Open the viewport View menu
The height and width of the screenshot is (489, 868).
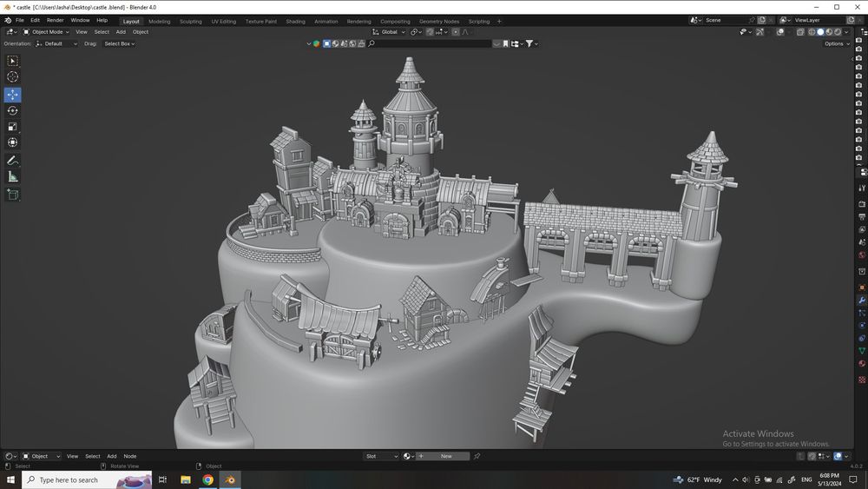point(82,32)
